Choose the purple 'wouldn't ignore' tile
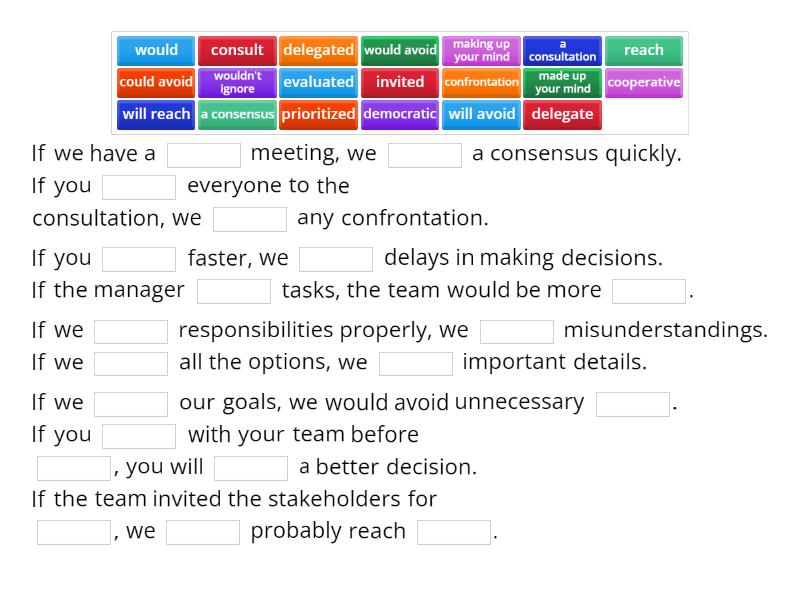Viewport: 800px width, 600px height. (x=237, y=82)
